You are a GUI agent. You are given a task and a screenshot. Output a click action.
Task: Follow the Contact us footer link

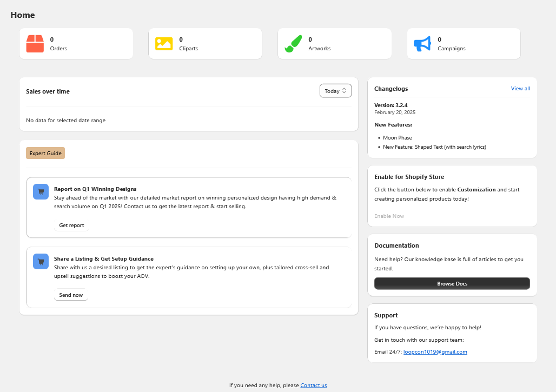pyautogui.click(x=314, y=385)
